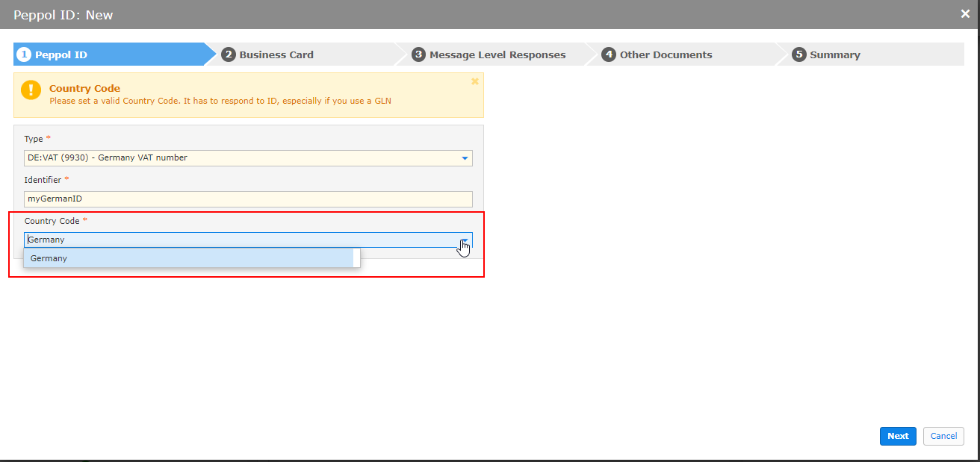Collapse the Country Code dropdown arrow

pyautogui.click(x=465, y=240)
